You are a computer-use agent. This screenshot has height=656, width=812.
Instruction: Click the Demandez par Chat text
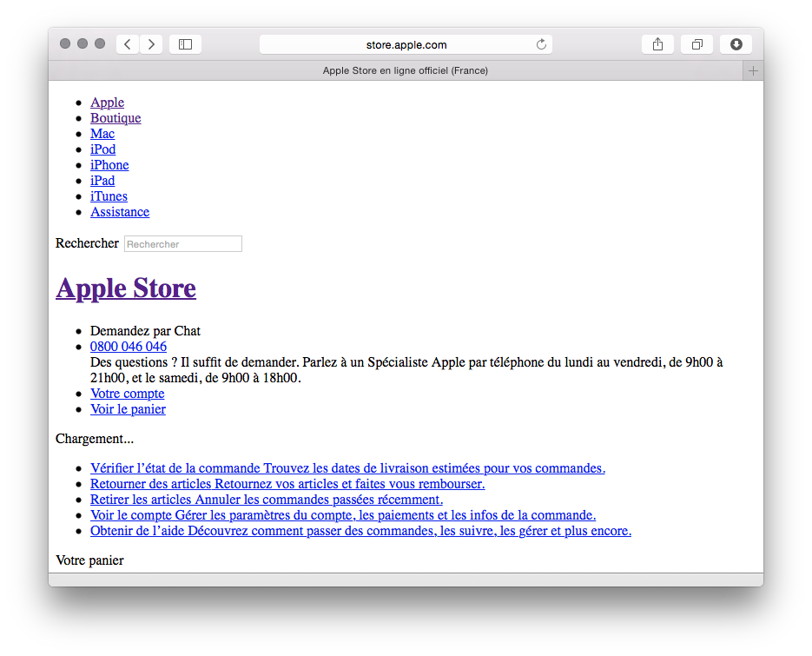point(145,330)
